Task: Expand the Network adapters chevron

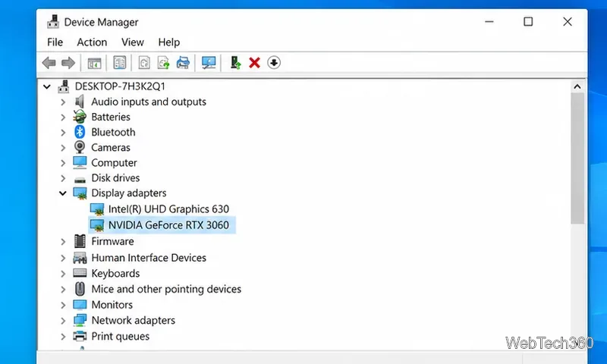Action: coord(63,321)
